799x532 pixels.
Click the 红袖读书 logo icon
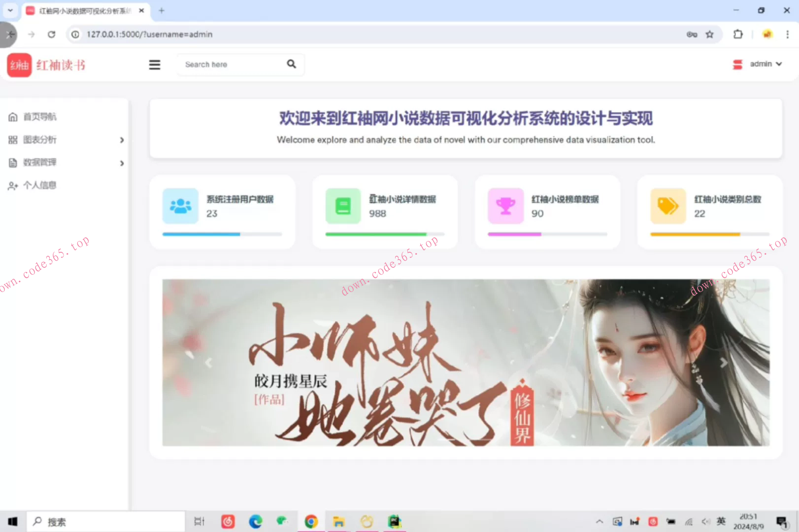[19, 65]
